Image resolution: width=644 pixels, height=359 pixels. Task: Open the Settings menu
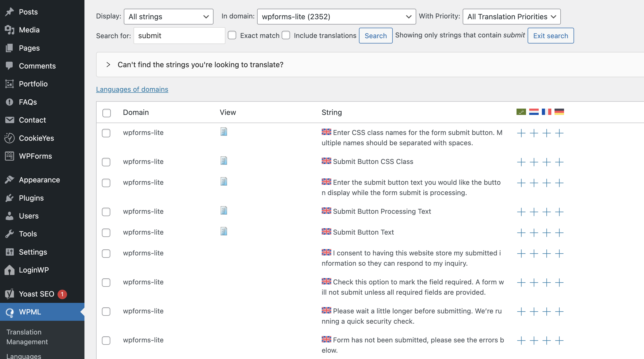click(42, 252)
